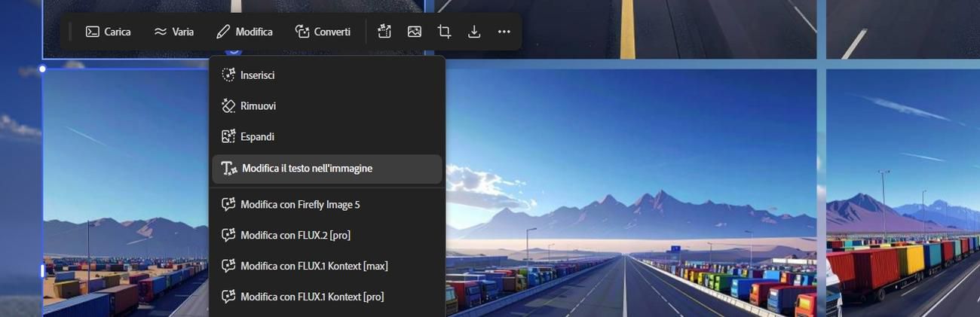Click the upscale sparkle icon in toolbar
Image resolution: width=980 pixels, height=317 pixels.
point(384,32)
